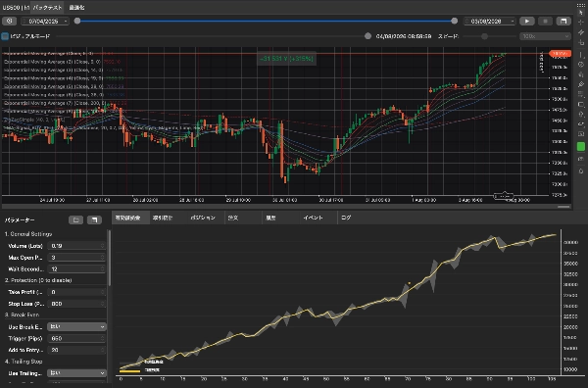Screen dimensions: 588x388
Task: Step the Trigger (Pips) value spinner
Action: click(102, 338)
